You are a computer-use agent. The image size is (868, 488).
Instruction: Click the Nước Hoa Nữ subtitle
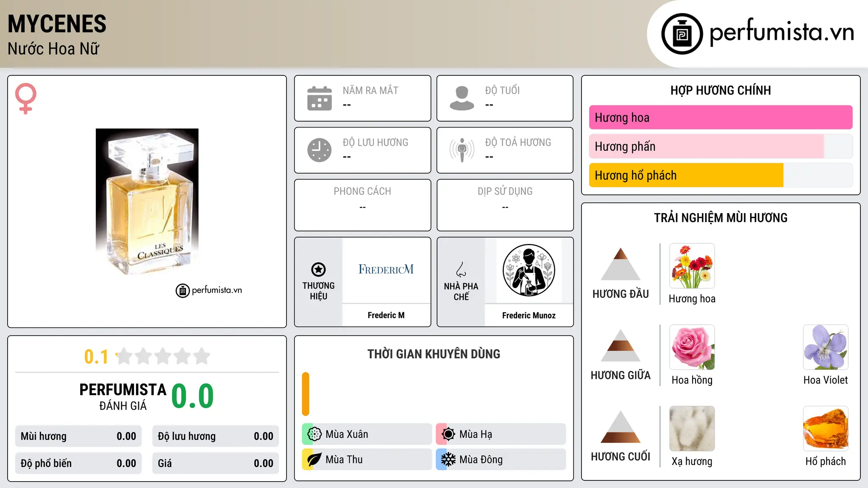coord(53,49)
